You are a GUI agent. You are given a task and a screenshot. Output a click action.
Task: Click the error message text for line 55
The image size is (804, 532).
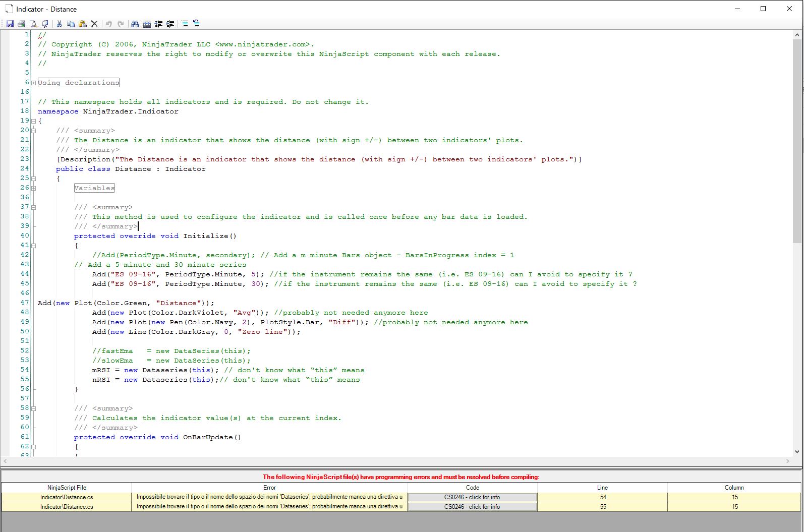pos(269,507)
